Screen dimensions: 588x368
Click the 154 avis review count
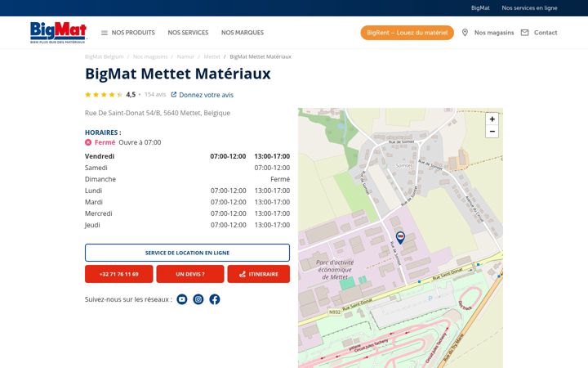click(x=155, y=95)
